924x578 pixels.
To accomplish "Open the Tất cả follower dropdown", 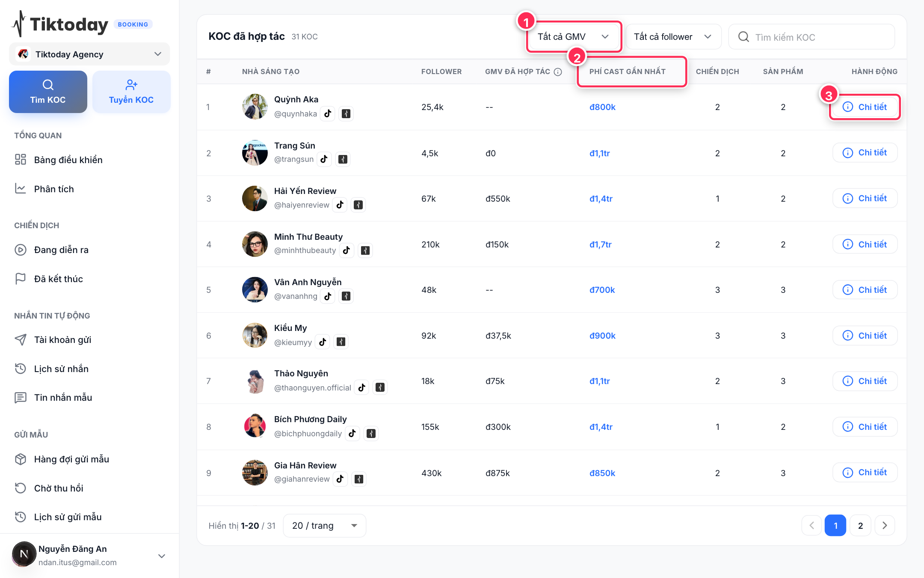I will pos(673,37).
